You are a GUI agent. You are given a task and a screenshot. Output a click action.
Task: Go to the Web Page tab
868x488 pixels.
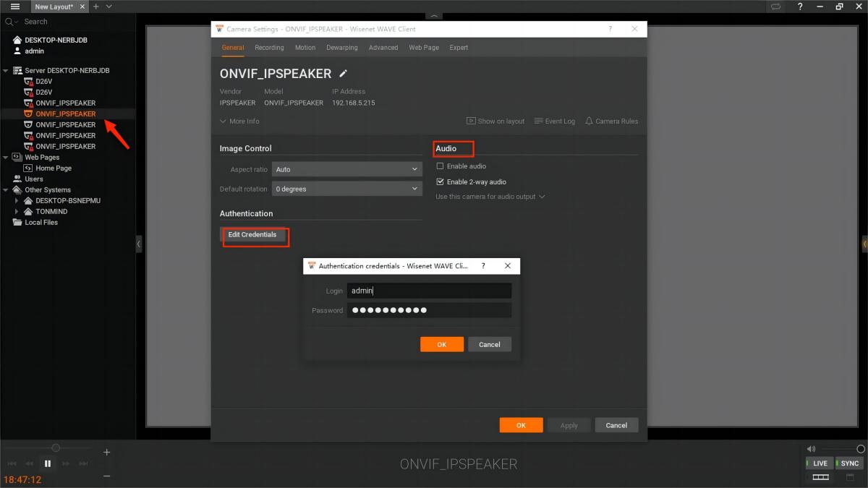pyautogui.click(x=424, y=48)
